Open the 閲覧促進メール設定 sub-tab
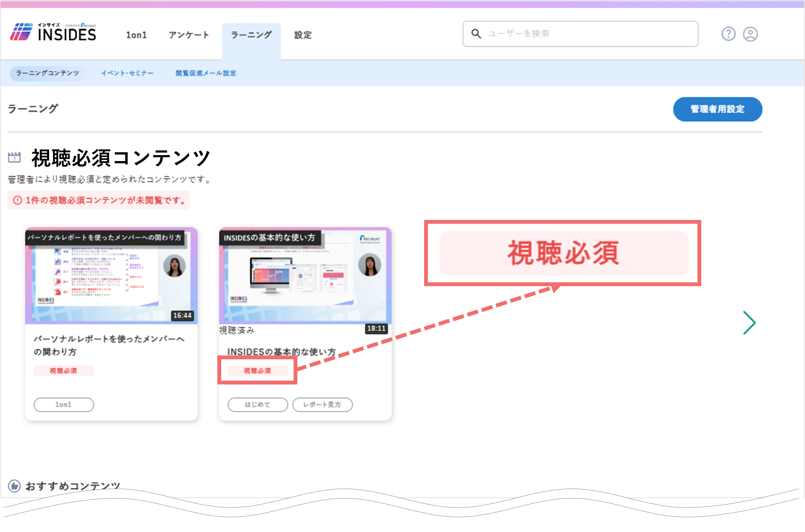This screenshot has width=805, height=532. (206, 73)
